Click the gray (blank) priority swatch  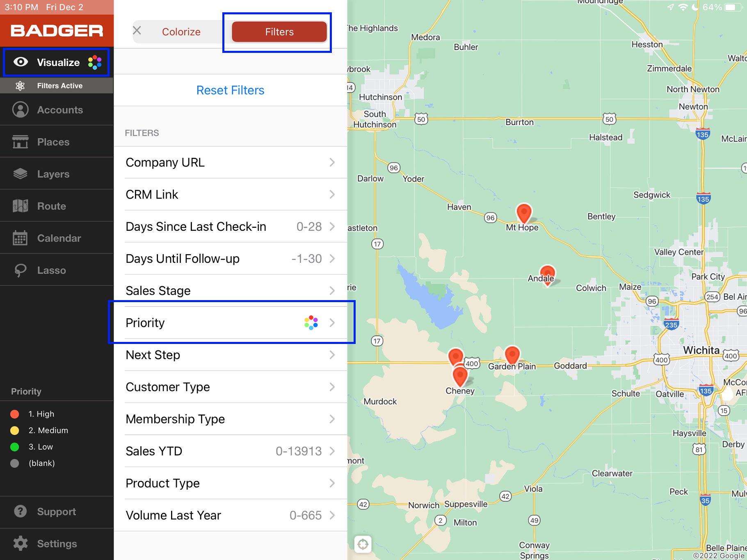[15, 463]
